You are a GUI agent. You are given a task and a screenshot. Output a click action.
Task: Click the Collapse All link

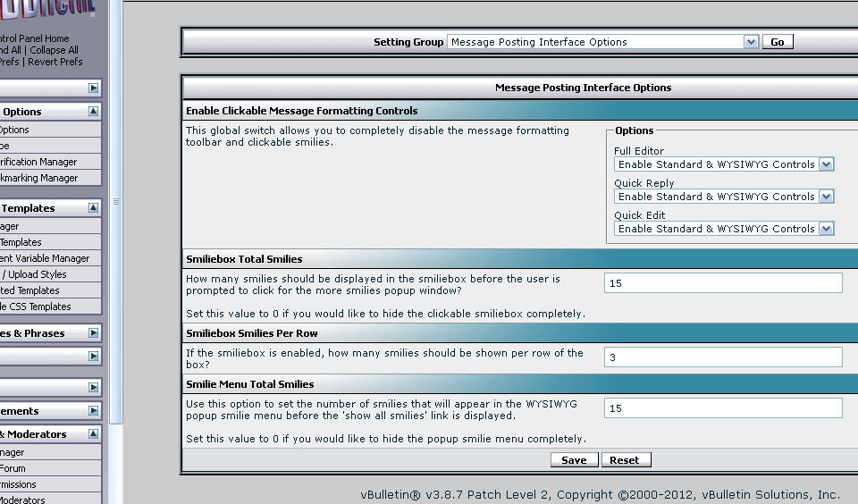(55, 50)
